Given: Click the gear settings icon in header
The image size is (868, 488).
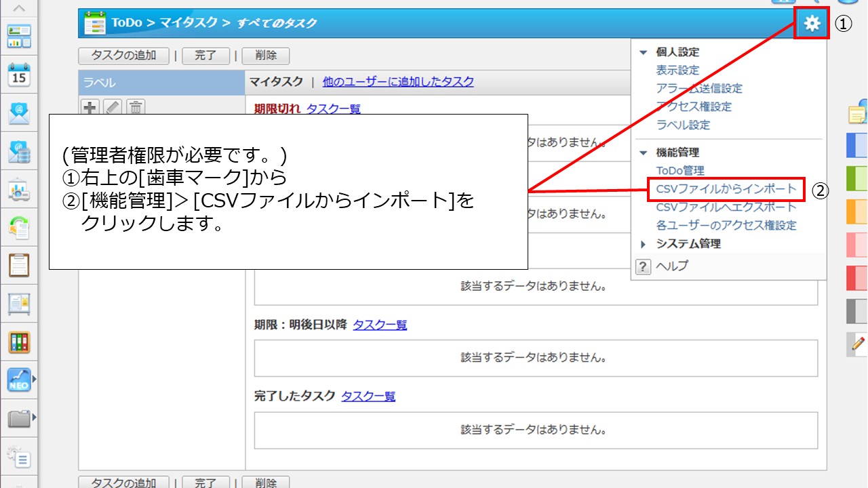Looking at the screenshot, I should point(811,24).
